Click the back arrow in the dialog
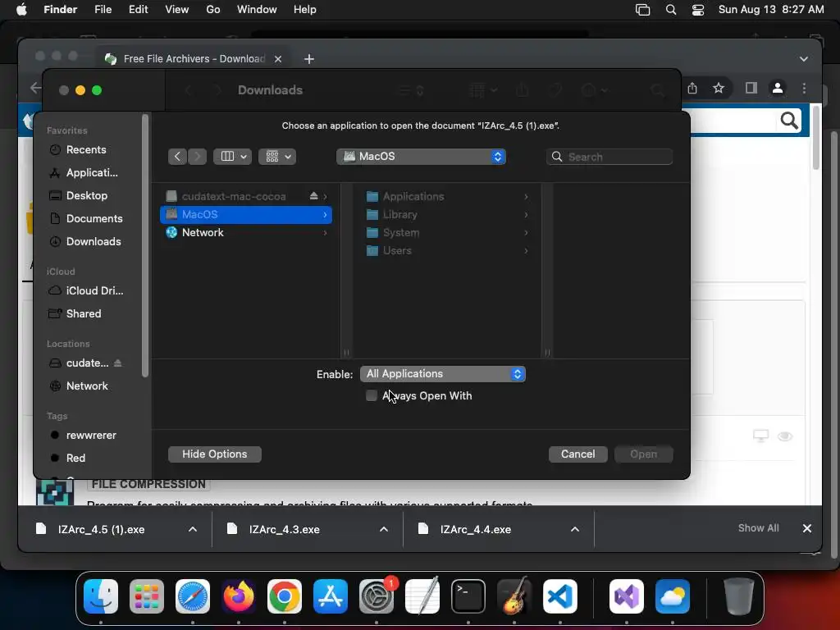 tap(177, 157)
